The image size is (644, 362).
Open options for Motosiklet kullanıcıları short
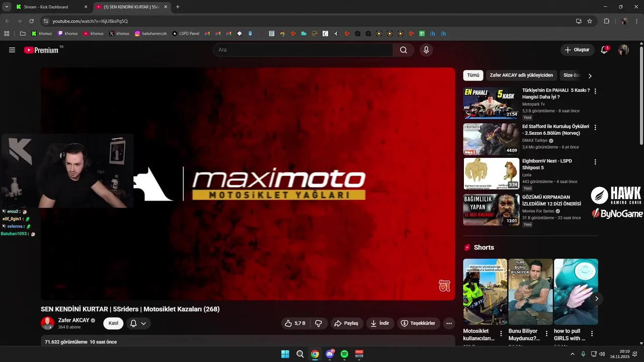pyautogui.click(x=501, y=333)
